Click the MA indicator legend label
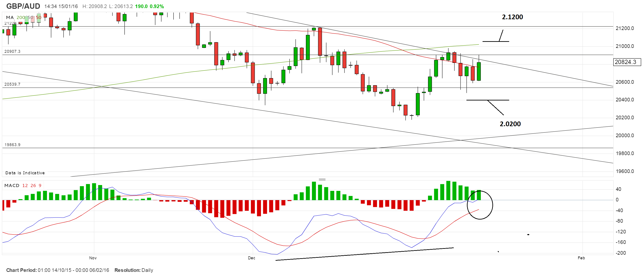 [x=10, y=17]
